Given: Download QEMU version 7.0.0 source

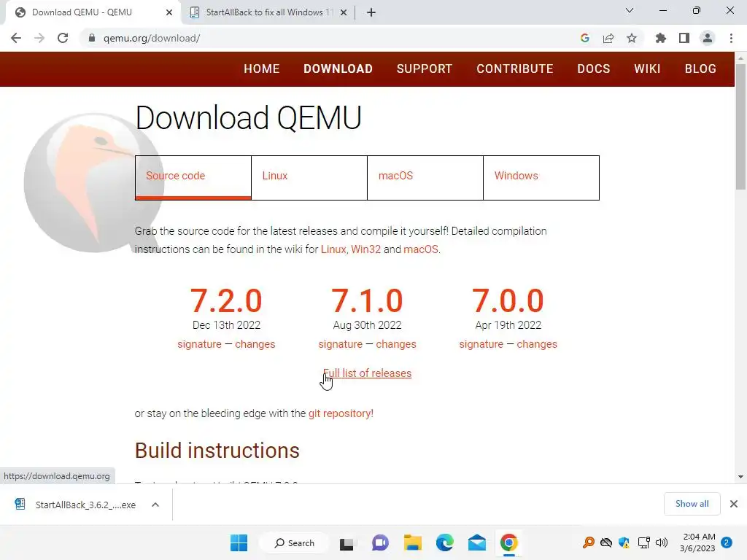Looking at the screenshot, I should pyautogui.click(x=508, y=301).
